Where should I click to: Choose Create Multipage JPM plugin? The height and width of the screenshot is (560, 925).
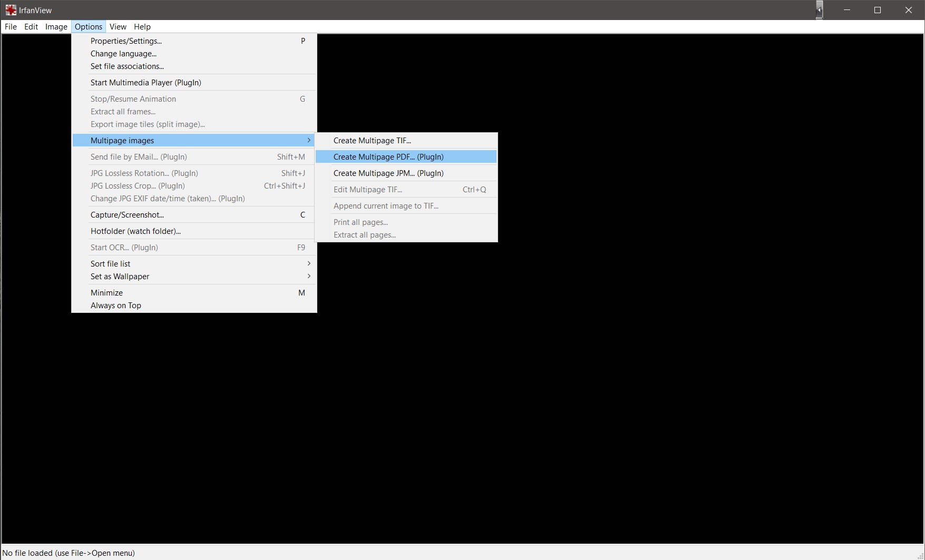click(406, 173)
